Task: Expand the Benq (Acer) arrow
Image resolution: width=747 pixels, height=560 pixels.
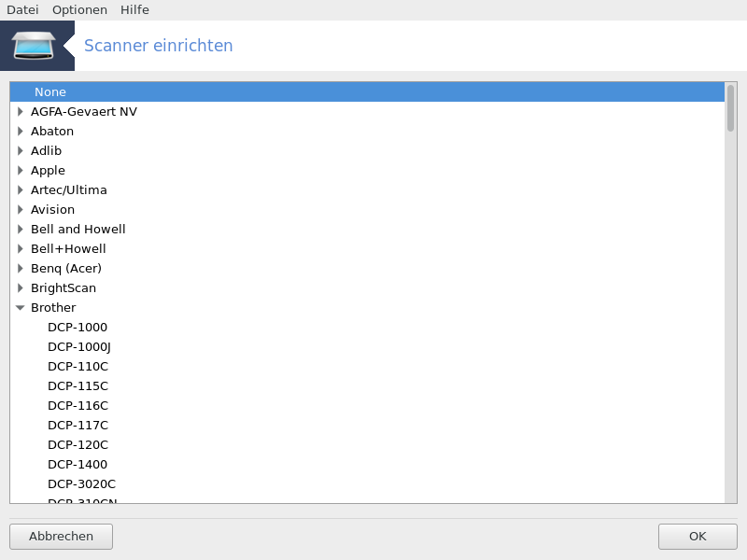Action: coord(20,268)
